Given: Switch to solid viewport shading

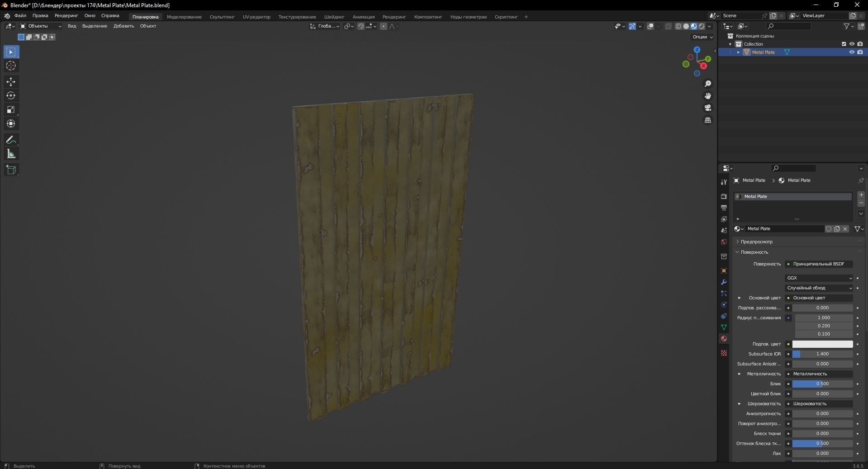Looking at the screenshot, I should [x=686, y=26].
